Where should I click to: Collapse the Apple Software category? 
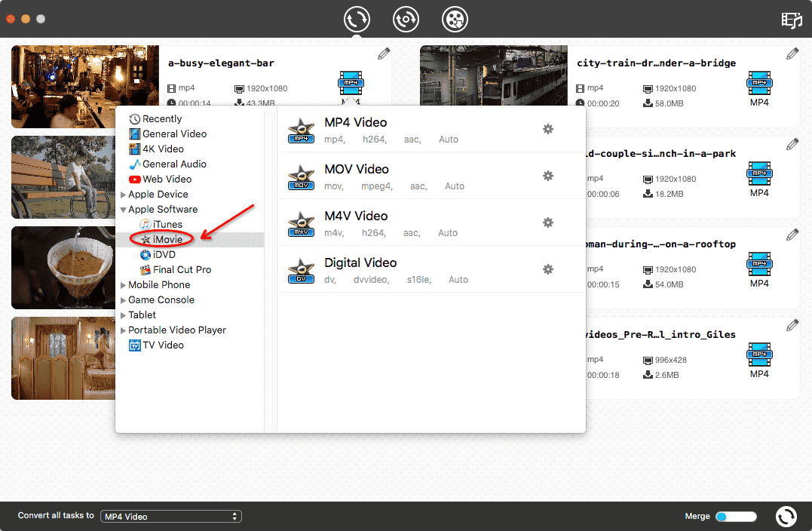[x=123, y=210]
